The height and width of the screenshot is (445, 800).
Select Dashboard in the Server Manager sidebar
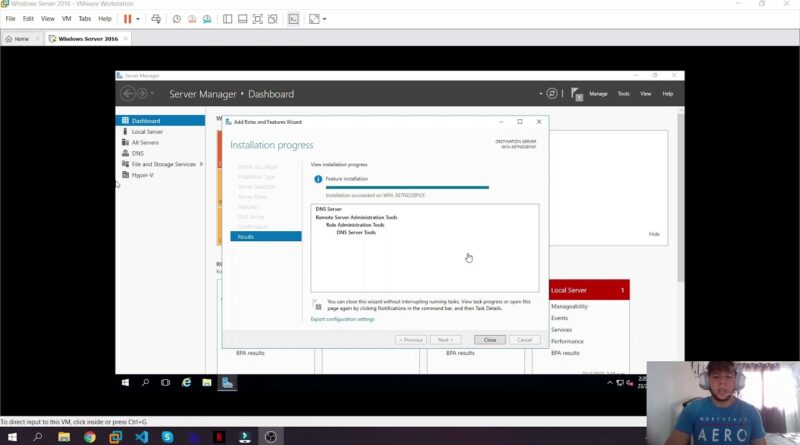click(x=161, y=120)
